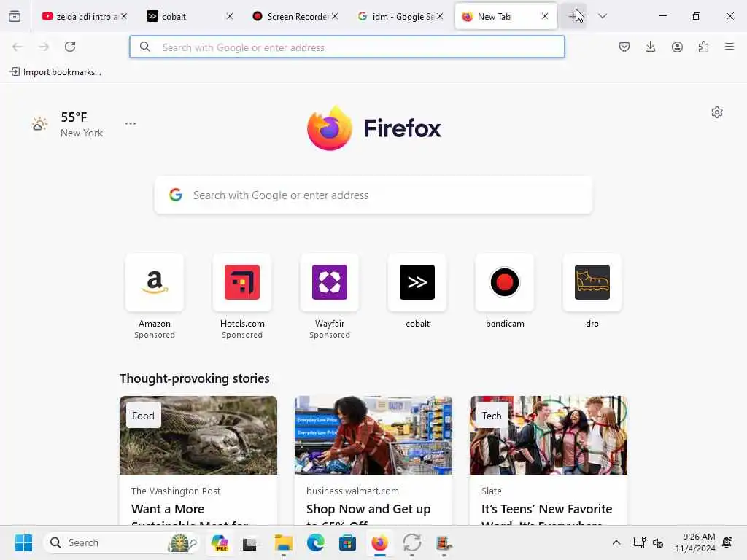The image size is (747, 560).
Task: Personalize New Tab with gear icon
Action: coord(717,112)
